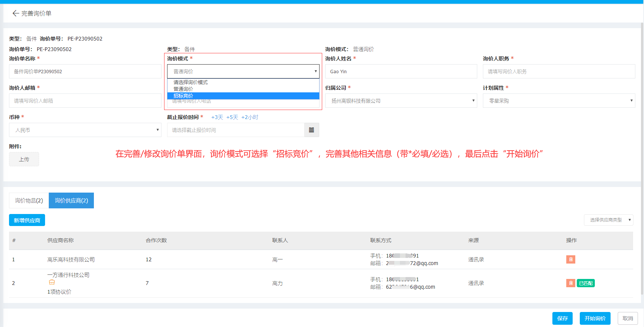Click the vertical scrollbar on the right edge

642,158
